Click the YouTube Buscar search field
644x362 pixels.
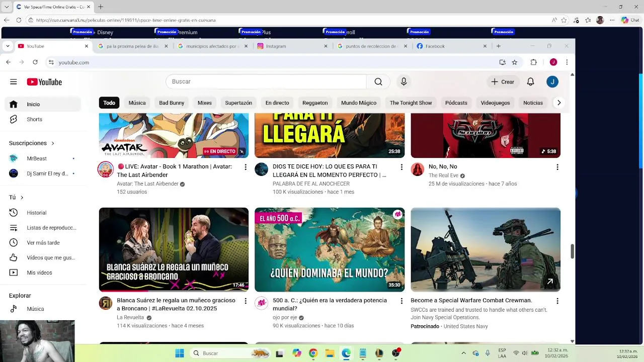(266, 81)
